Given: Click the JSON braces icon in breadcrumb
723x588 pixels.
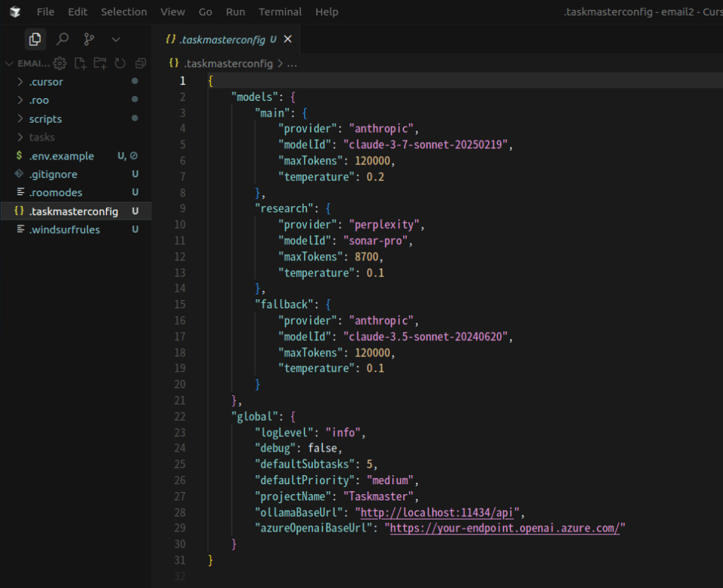Looking at the screenshot, I should point(174,63).
